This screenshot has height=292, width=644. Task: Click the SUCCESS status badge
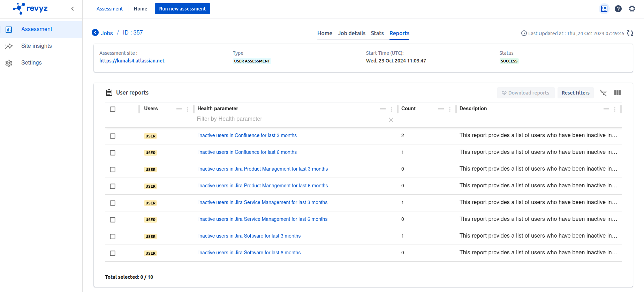tap(509, 61)
